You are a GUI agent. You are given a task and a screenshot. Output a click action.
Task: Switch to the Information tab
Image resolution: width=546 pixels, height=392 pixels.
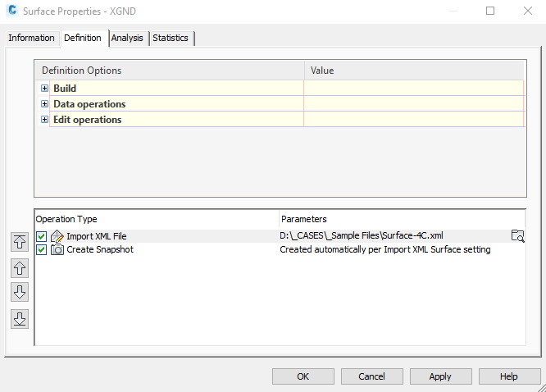pyautogui.click(x=32, y=38)
